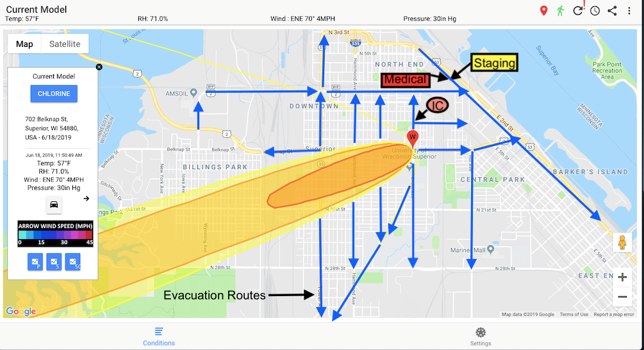The image size is (644, 350).
Task: Click the Marine Mall place marker
Action: tap(490, 249)
